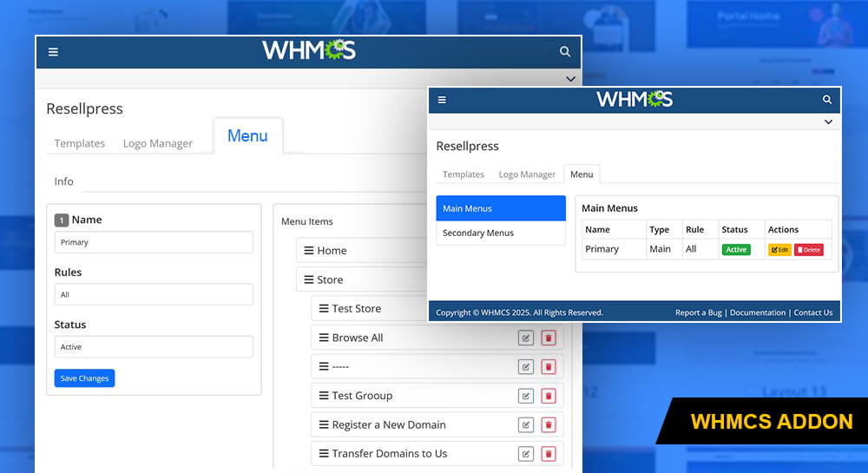Screen dimensions: 868x473
Task: Edit the Browse All menu item
Action: pyautogui.click(x=525, y=338)
